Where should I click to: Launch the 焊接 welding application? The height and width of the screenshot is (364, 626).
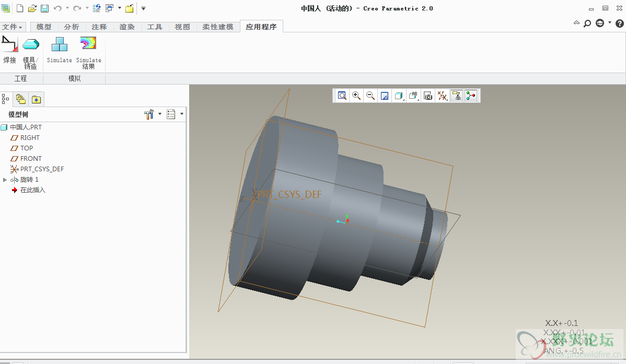click(x=9, y=50)
